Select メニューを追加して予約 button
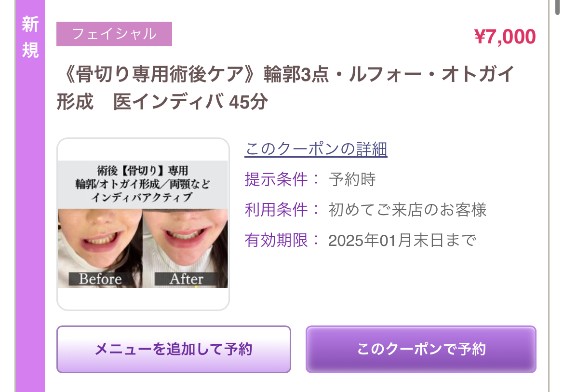The height and width of the screenshot is (392, 564). pos(174,349)
